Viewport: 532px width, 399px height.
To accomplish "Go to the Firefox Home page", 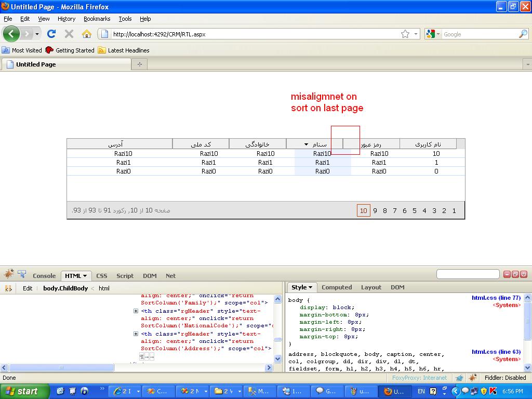I will point(86,34).
